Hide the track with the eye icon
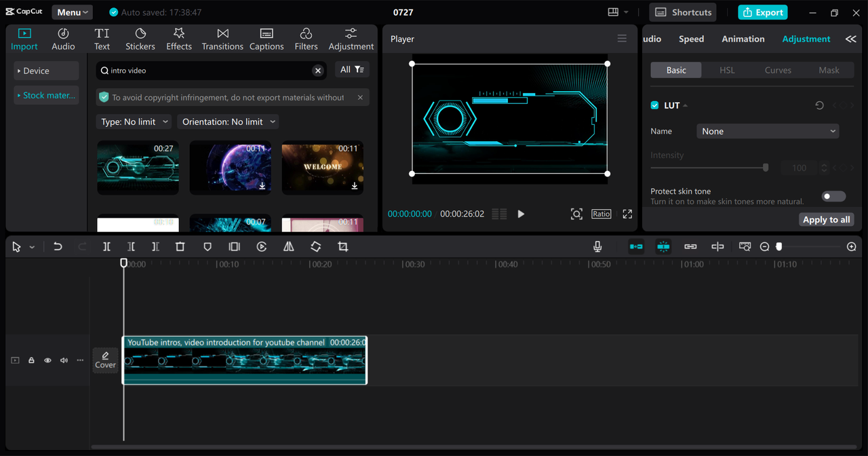Viewport: 868px width, 456px height. (x=47, y=360)
